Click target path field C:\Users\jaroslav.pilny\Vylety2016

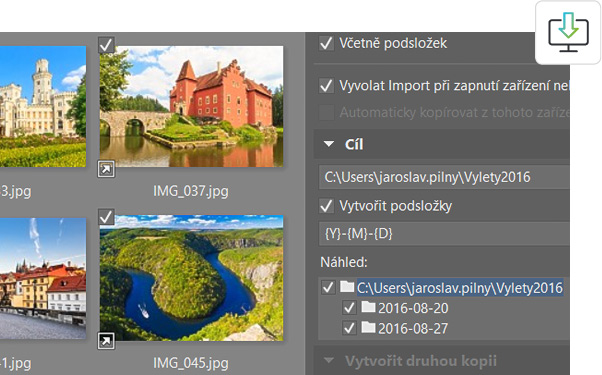(x=444, y=177)
